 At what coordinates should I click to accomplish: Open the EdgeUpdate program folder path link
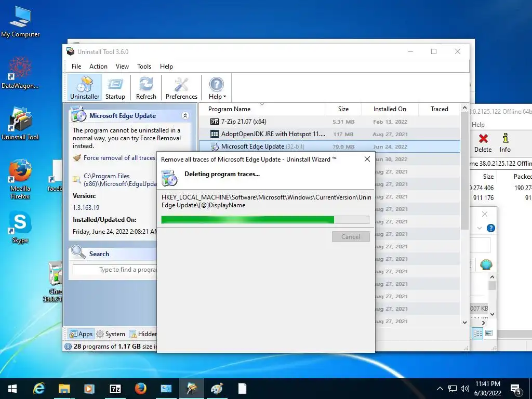coord(120,180)
